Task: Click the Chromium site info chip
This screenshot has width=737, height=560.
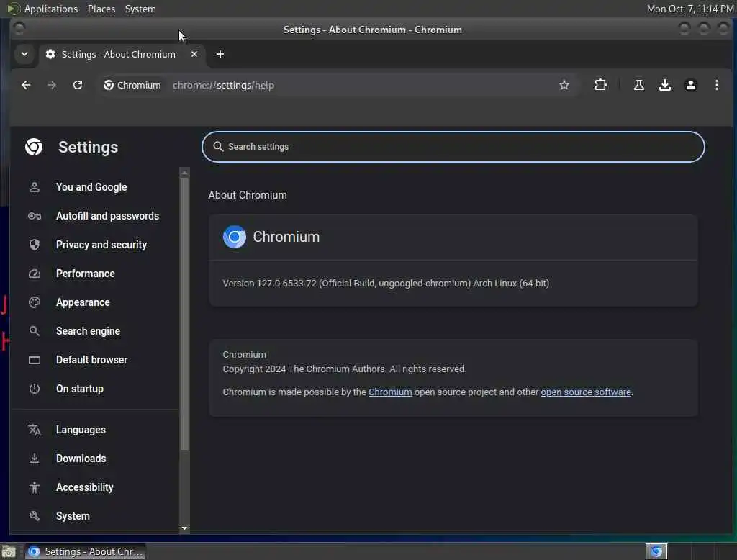Action: 132,85
